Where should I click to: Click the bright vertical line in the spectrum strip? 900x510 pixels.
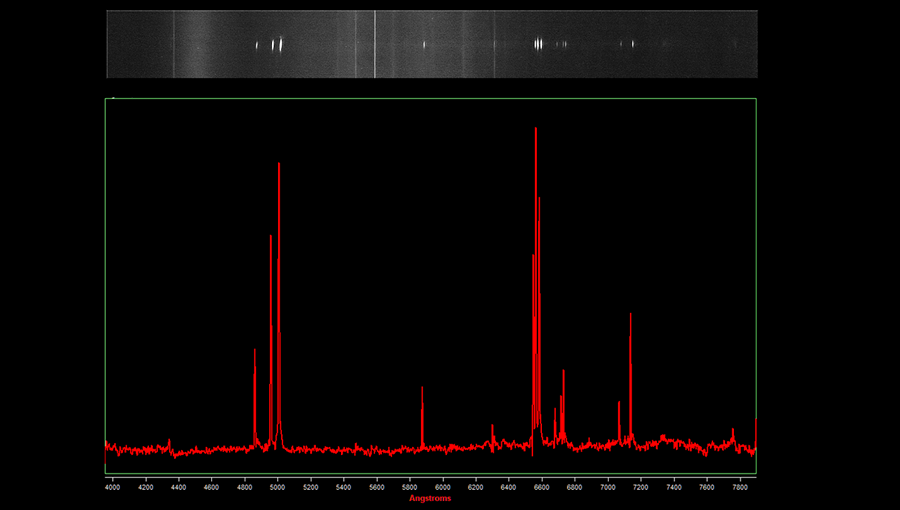pyautogui.click(x=375, y=44)
